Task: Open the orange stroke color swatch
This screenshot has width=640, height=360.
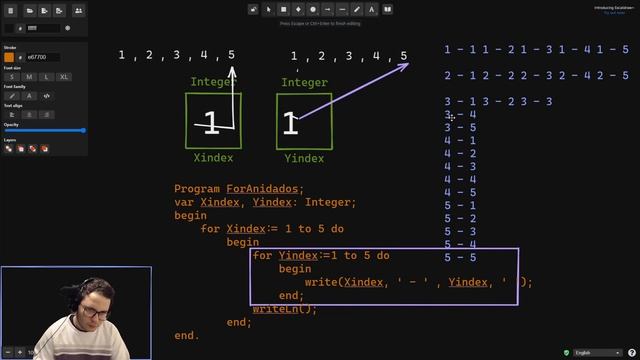Action: (x=9, y=57)
